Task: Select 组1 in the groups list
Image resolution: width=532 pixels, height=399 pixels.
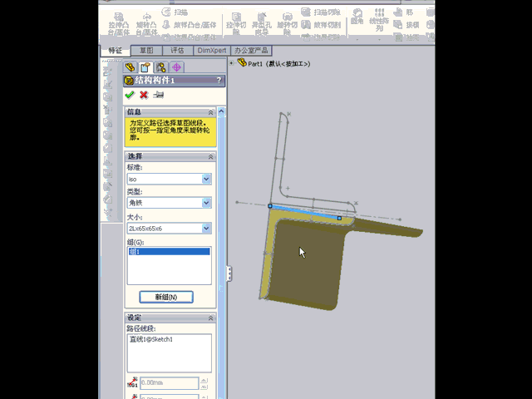Action: pyautogui.click(x=169, y=251)
